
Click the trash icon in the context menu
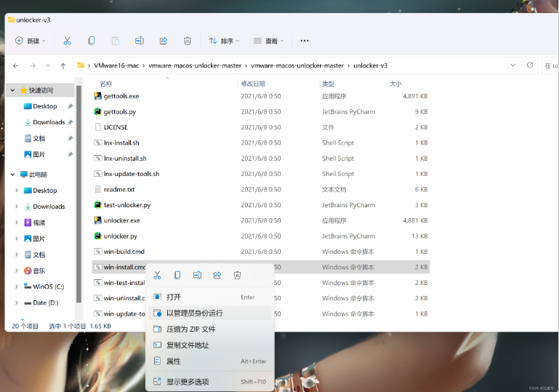pos(237,275)
